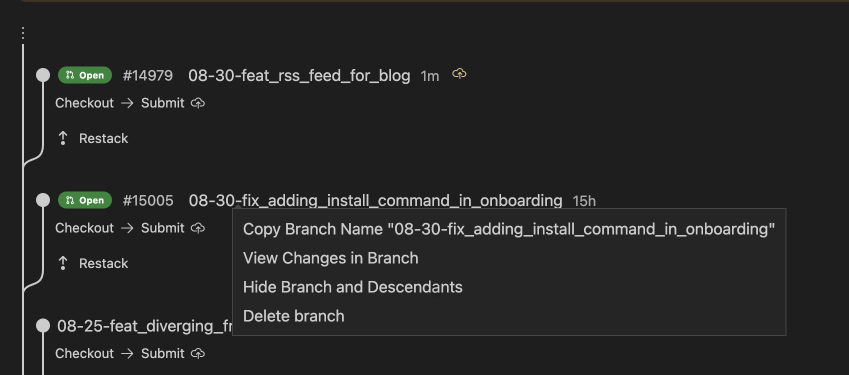Click the cloud icon after Submit under 08-25-feat_diverging
849x375 pixels.
[x=198, y=353]
